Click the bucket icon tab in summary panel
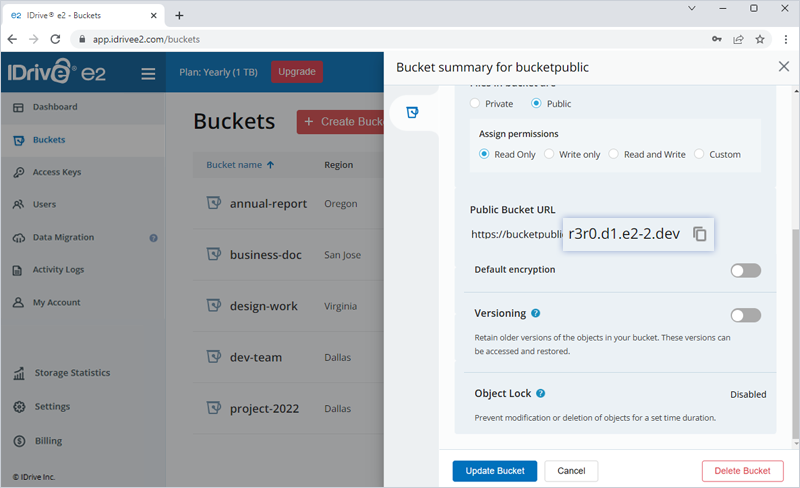 [x=412, y=112]
